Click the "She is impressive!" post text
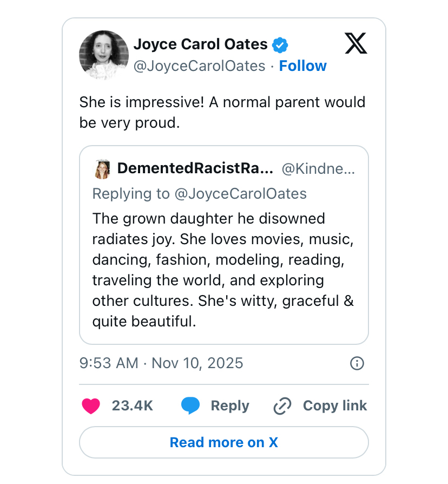Viewport: 448px width, 484px height. [222, 112]
